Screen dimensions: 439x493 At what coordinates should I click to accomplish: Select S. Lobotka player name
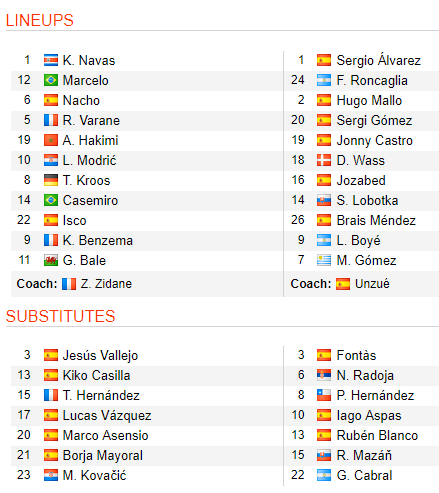(367, 200)
